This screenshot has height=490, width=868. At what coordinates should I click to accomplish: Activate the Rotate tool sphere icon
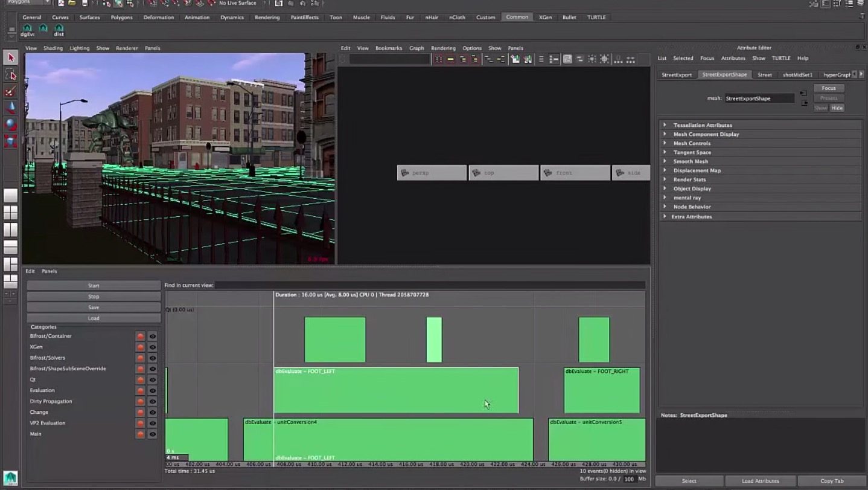click(x=10, y=124)
